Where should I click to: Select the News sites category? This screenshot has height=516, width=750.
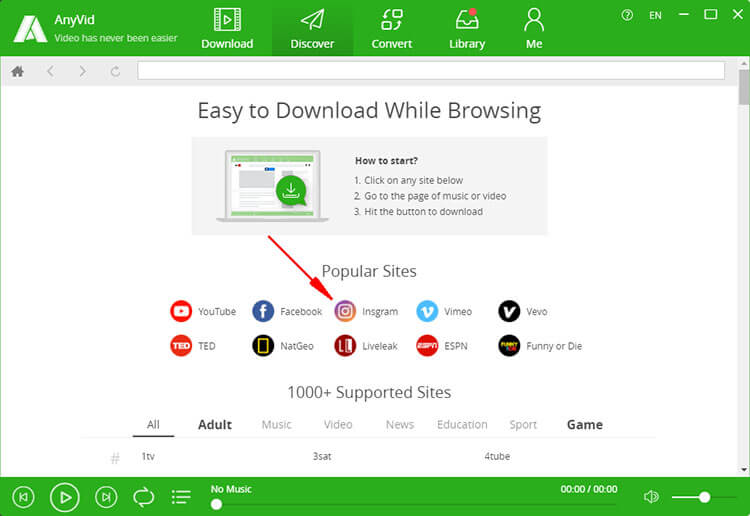[x=400, y=425]
